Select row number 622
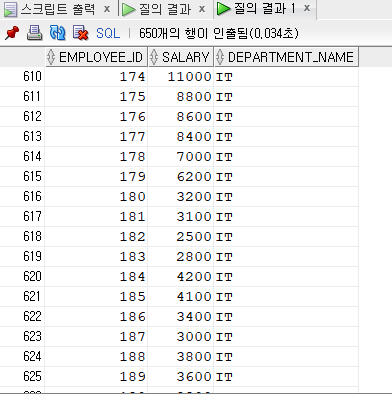392x394 pixels. point(22,317)
